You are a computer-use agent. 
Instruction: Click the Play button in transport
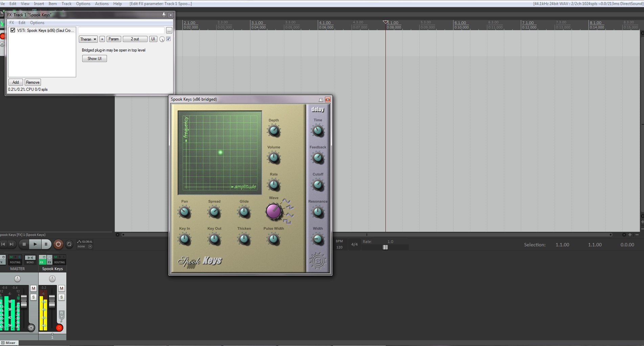[x=35, y=244]
